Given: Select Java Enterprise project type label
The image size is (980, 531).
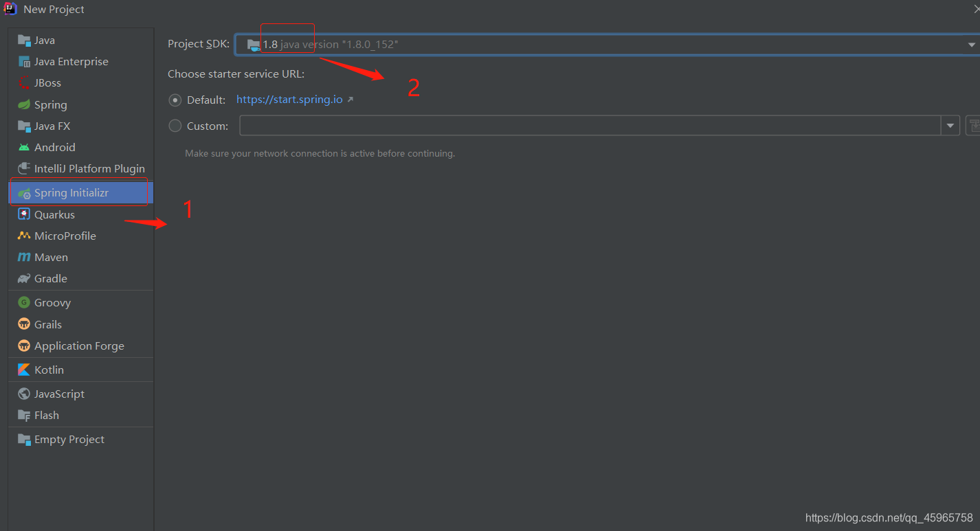Looking at the screenshot, I should [71, 62].
